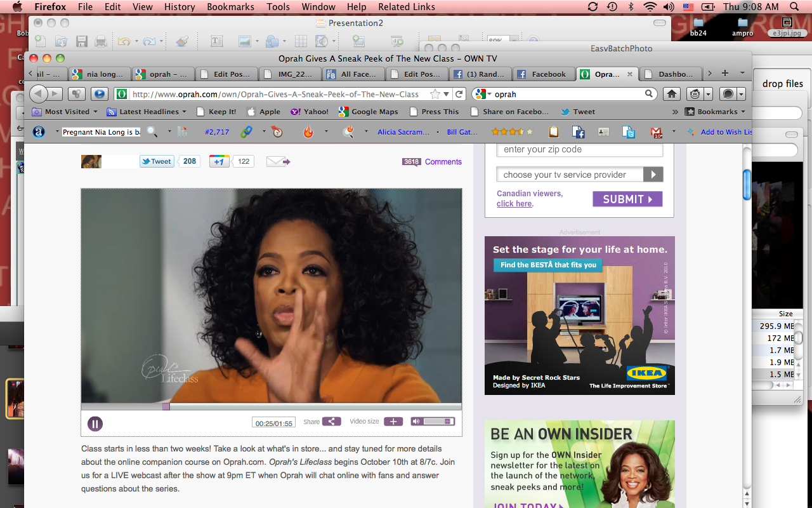The height and width of the screenshot is (508, 812).
Task: Click the Google +1 button
Action: [x=219, y=161]
